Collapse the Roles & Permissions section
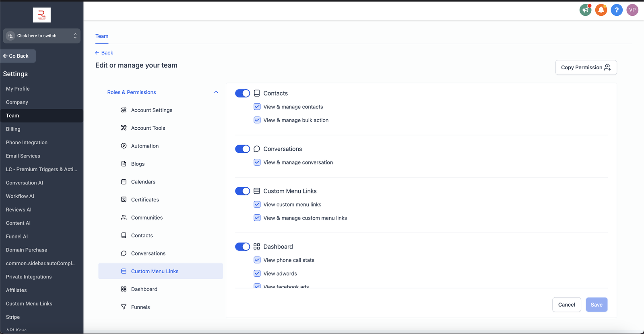Image resolution: width=644 pixels, height=334 pixels. (x=216, y=92)
